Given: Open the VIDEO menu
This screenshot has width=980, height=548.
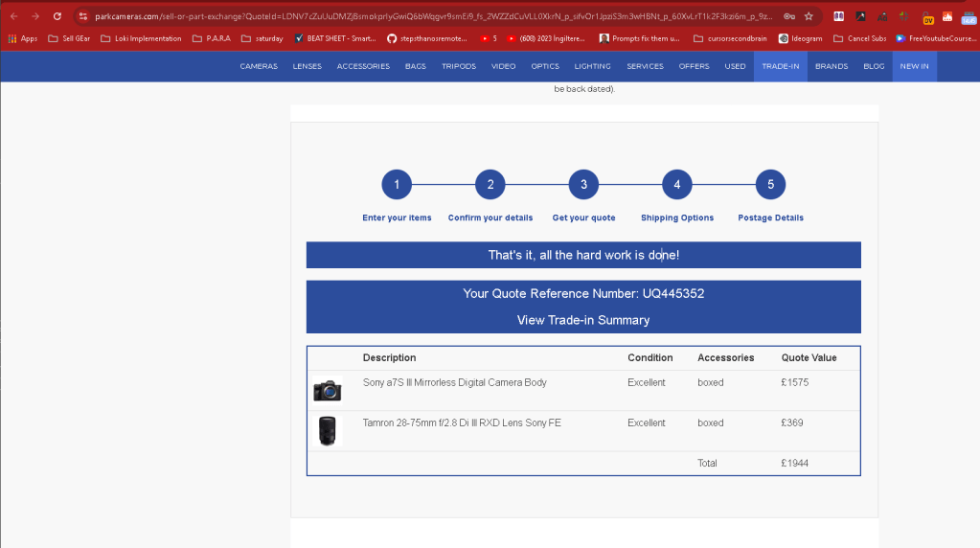Looking at the screenshot, I should pyautogui.click(x=503, y=66).
